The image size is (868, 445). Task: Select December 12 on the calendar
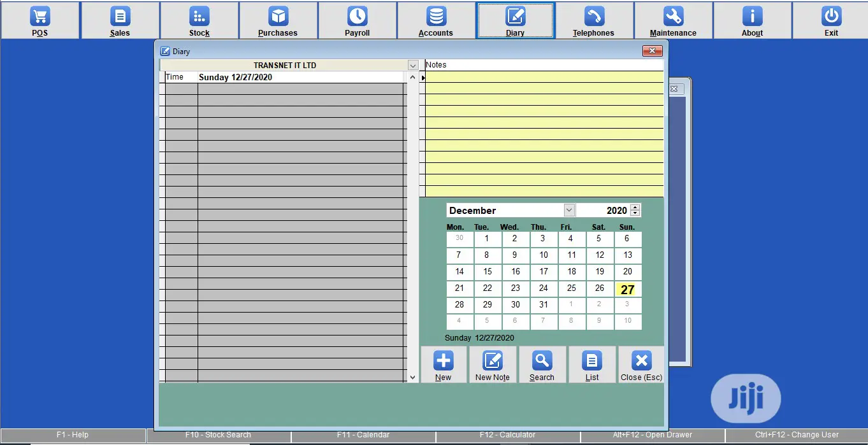pyautogui.click(x=600, y=255)
